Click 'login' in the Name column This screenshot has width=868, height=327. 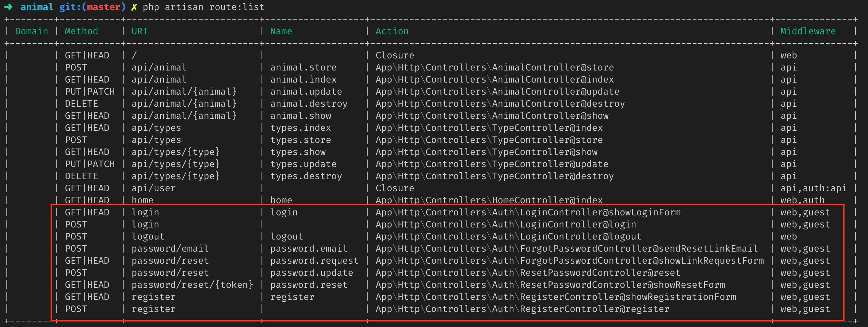[284, 213]
